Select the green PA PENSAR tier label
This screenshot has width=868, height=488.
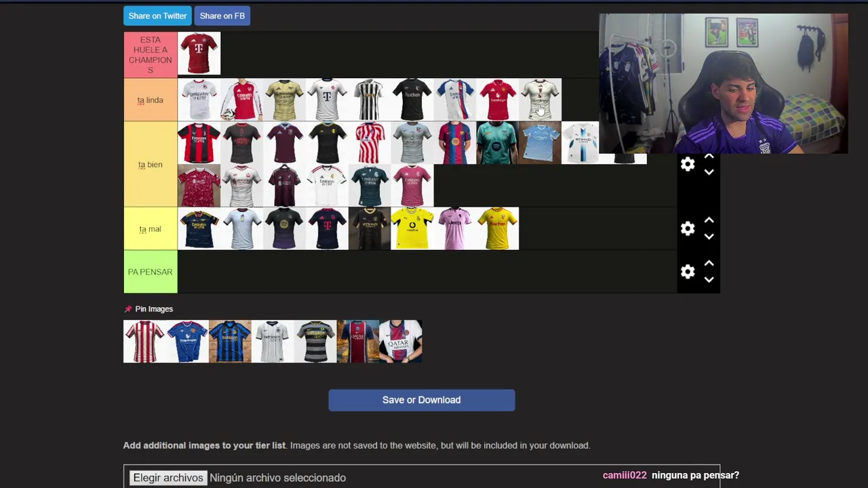151,272
